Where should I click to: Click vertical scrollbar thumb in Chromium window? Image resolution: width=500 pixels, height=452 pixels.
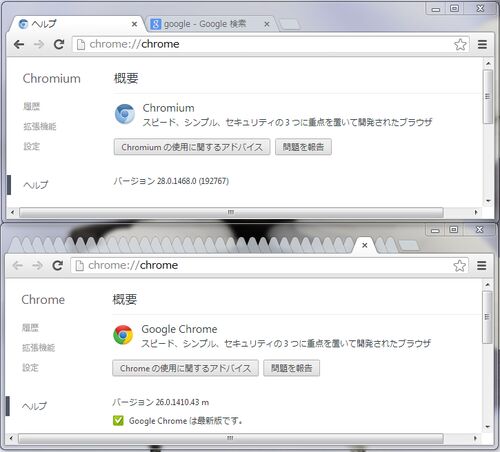tap(488, 97)
